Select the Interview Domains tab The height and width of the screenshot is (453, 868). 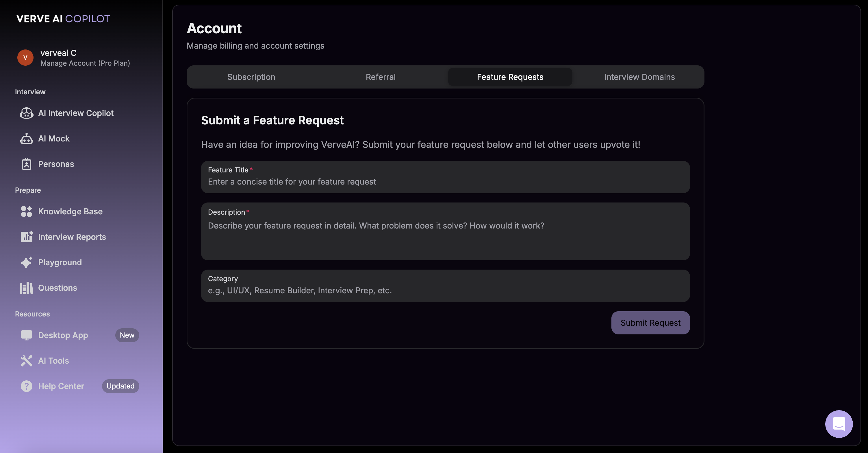pos(639,77)
